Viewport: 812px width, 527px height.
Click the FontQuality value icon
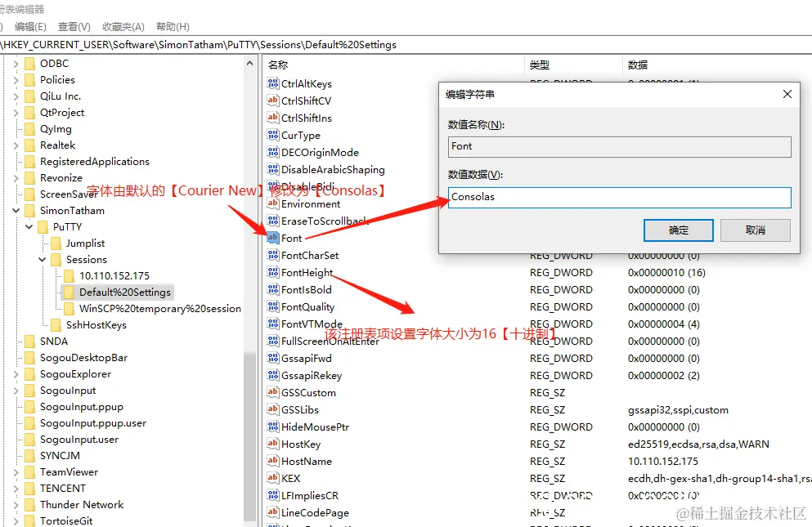(x=273, y=306)
